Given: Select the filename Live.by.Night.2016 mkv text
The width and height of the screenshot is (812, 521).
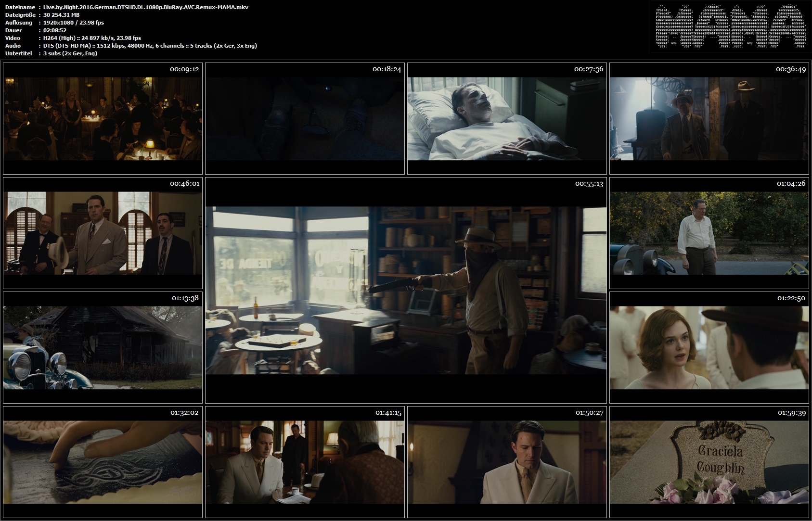Looking at the screenshot, I should pos(146,7).
